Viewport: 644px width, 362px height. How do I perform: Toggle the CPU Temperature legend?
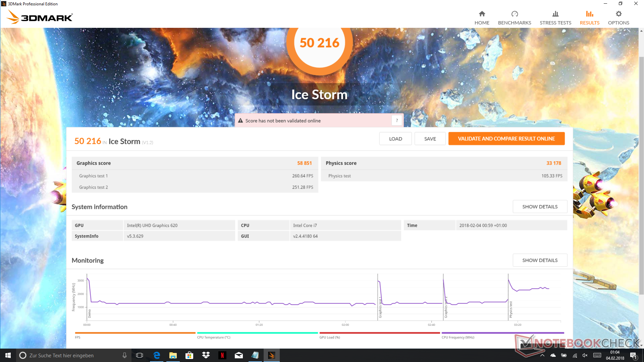[214, 337]
